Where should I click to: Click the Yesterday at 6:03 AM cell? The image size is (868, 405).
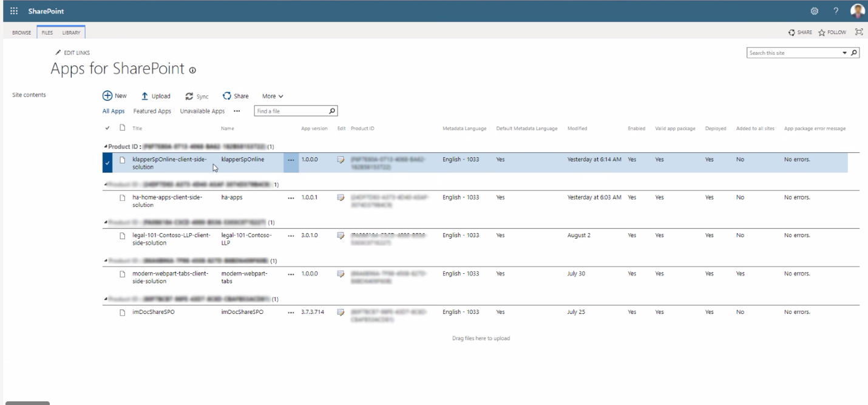(594, 197)
